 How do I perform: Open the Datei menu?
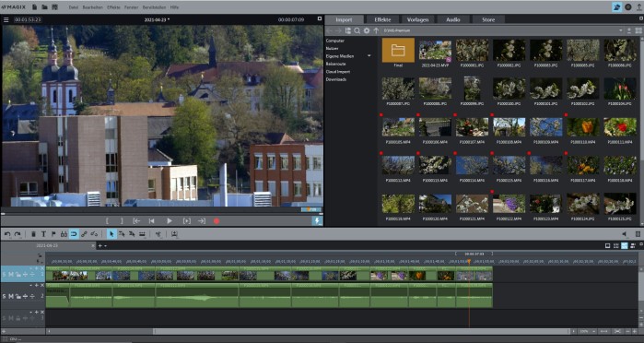[x=74, y=7]
